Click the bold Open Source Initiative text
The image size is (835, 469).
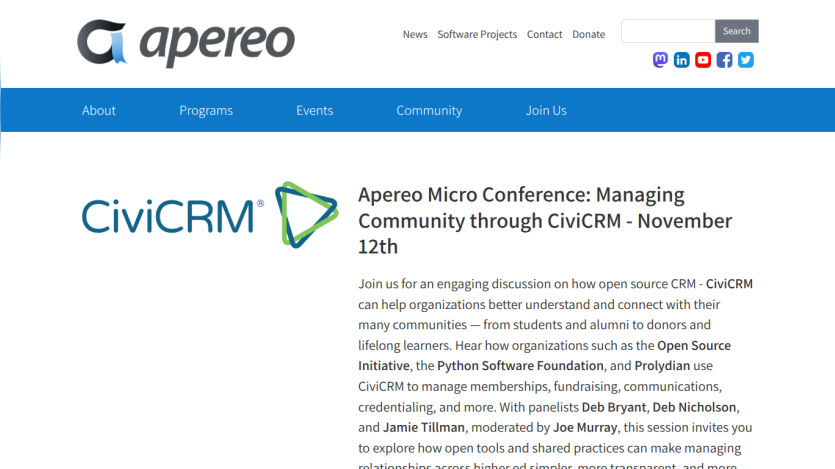(544, 356)
